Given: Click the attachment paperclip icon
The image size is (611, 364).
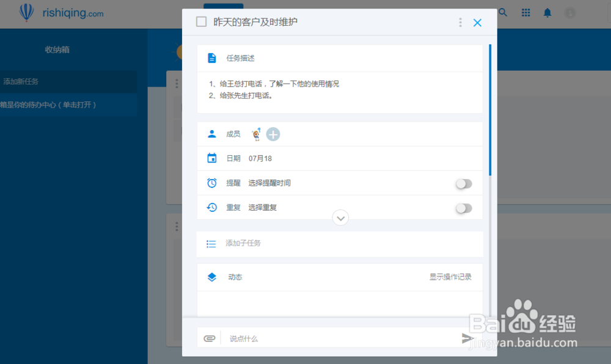Looking at the screenshot, I should [209, 337].
